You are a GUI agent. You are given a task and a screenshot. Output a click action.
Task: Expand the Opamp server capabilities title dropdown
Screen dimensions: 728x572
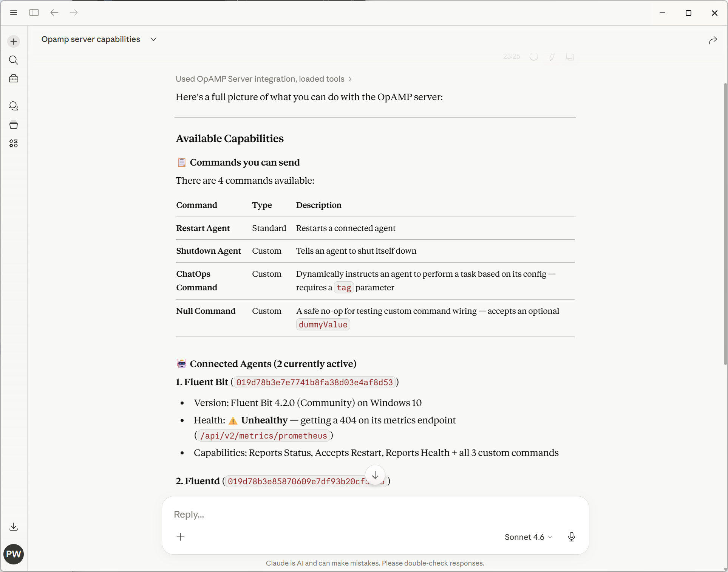point(153,39)
